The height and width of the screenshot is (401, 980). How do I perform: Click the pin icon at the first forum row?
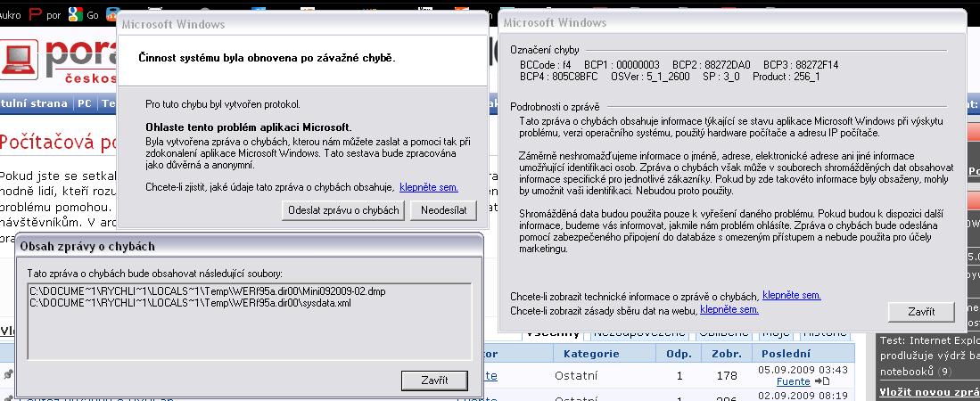(x=7, y=374)
